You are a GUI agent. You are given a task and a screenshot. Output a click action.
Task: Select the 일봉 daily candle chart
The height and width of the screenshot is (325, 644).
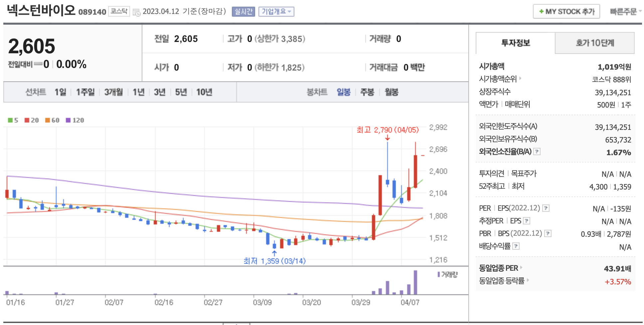pyautogui.click(x=343, y=92)
